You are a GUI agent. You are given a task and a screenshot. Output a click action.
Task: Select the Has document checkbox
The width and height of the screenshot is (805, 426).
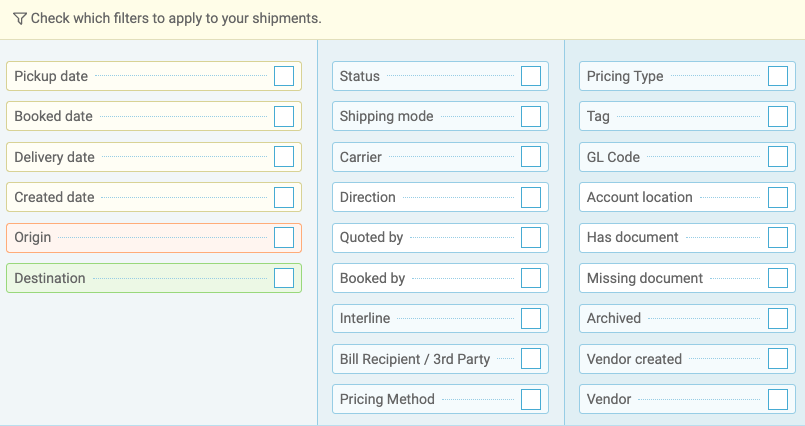point(778,238)
